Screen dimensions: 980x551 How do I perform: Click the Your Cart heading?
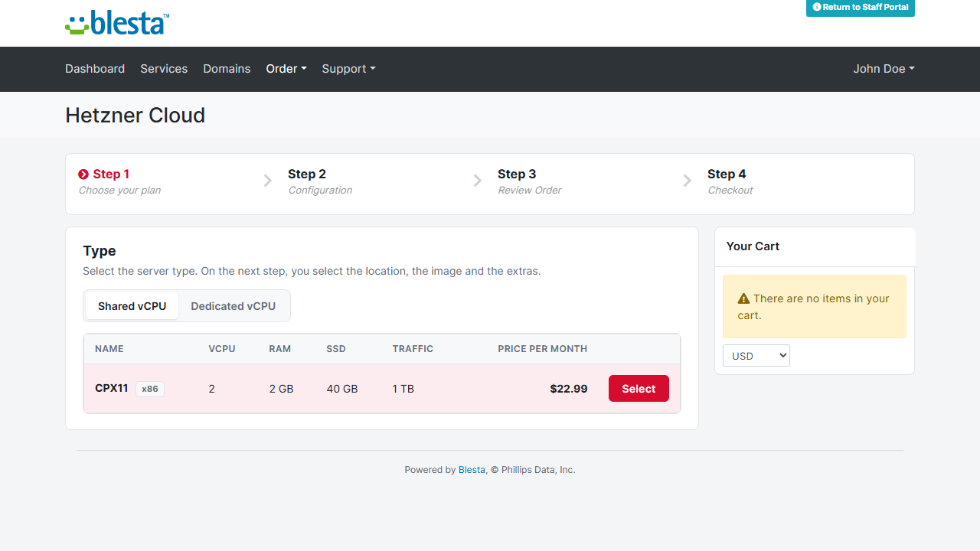753,246
